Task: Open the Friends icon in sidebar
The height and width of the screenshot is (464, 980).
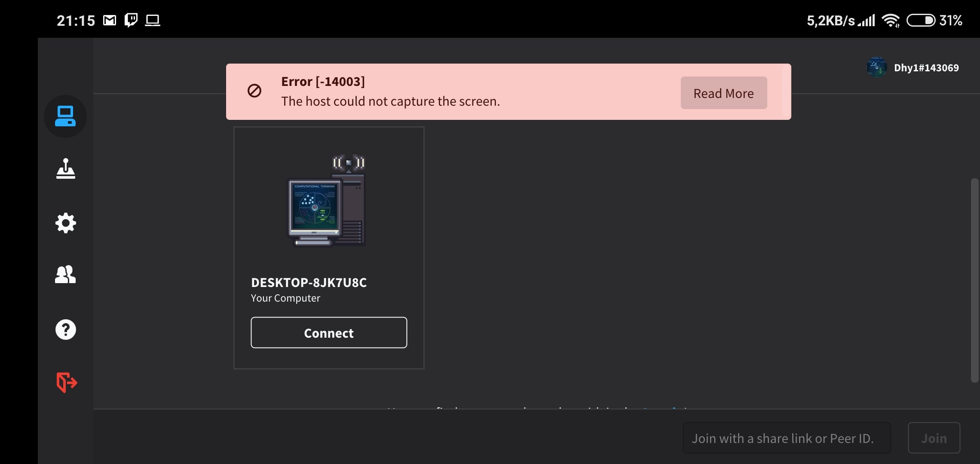Action: pos(65,275)
